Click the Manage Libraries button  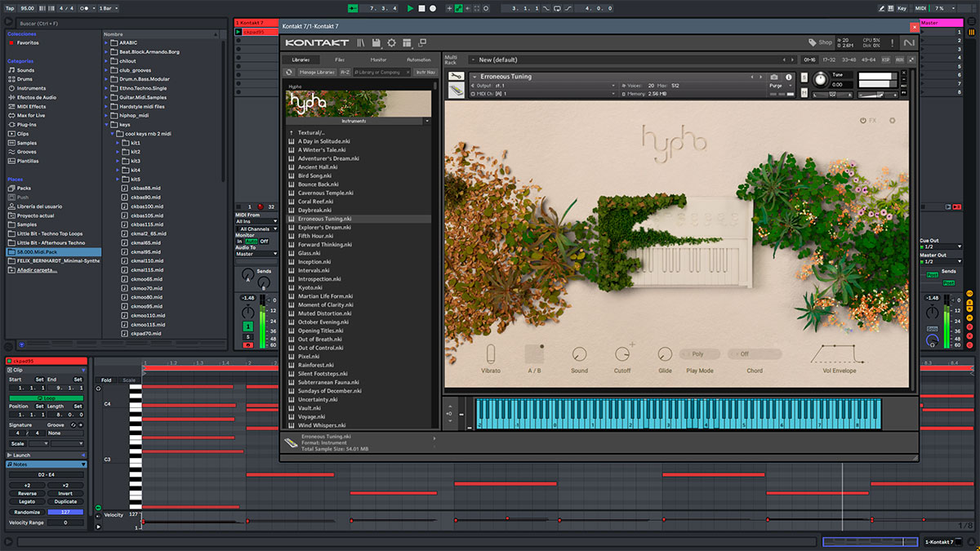317,72
